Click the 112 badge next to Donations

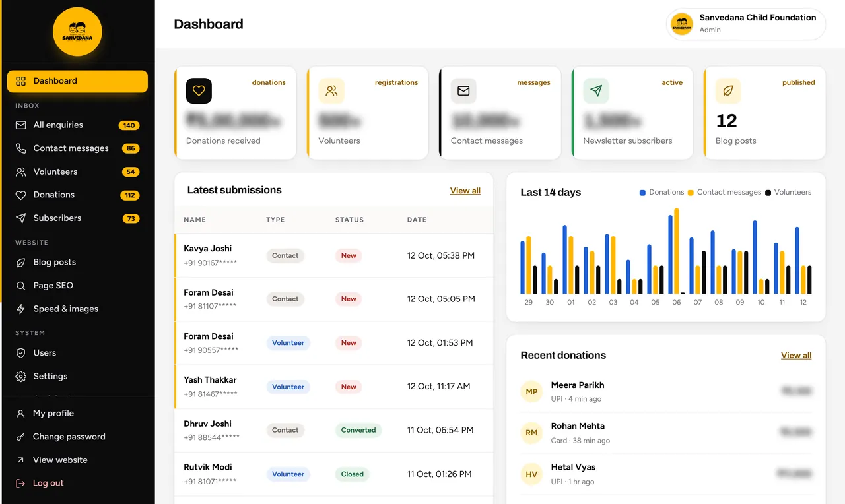(129, 195)
